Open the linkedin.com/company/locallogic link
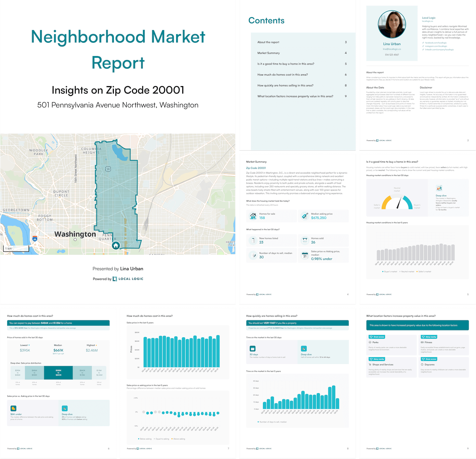476x459 pixels. pos(439,50)
